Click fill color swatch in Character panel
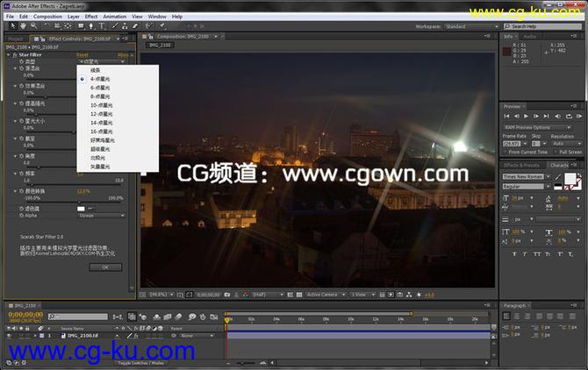The width and height of the screenshot is (588, 370). (x=570, y=178)
